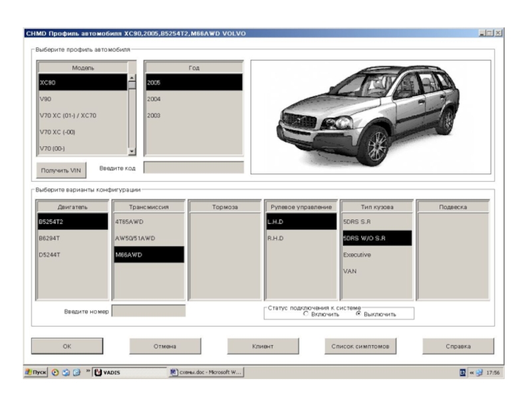Click the third quick launch icon
Viewport: 532px width, 399px height.
77,372
